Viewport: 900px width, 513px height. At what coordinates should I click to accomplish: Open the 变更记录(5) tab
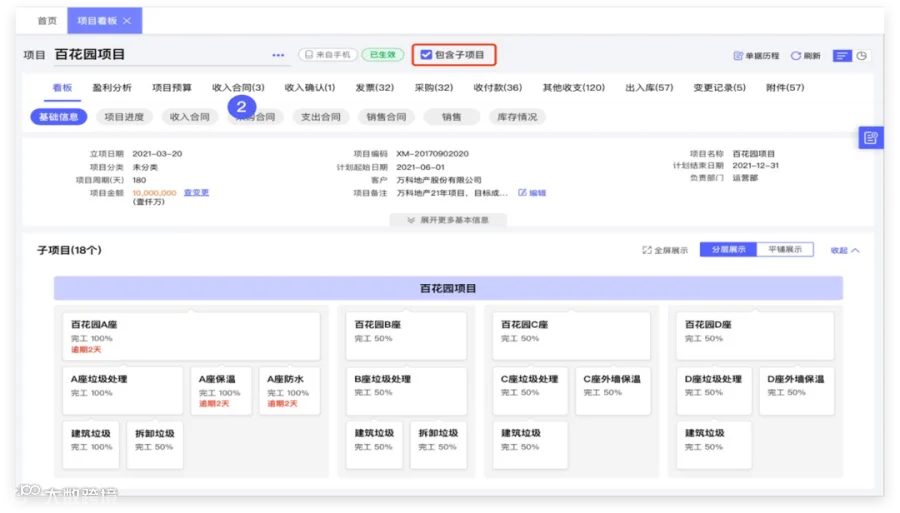click(x=720, y=88)
